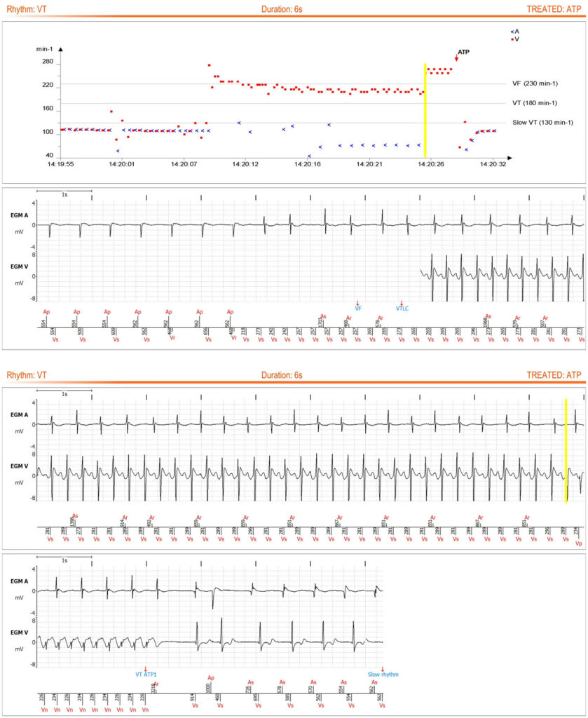Viewport: 588px width, 718px height.
Task: Click the "VF (230 min-1)" zone label
Action: 535,83
